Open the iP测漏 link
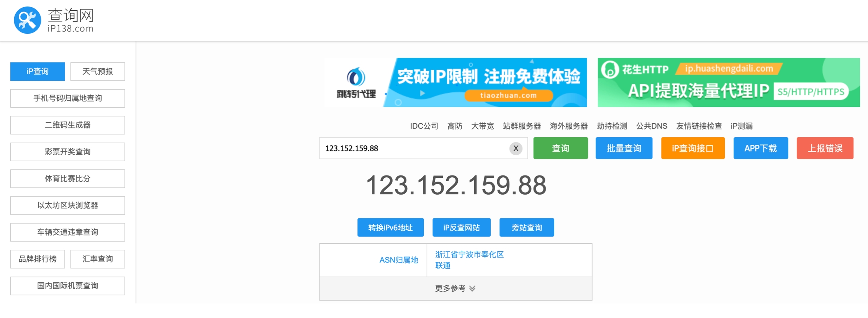Screen dimensions: 868x318 point(742,126)
